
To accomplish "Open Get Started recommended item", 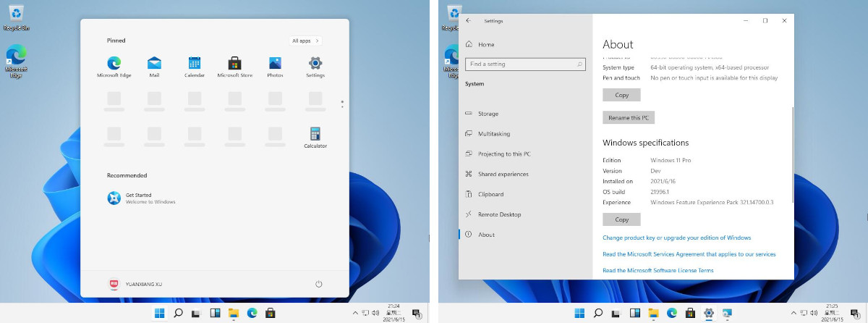I will pos(142,198).
